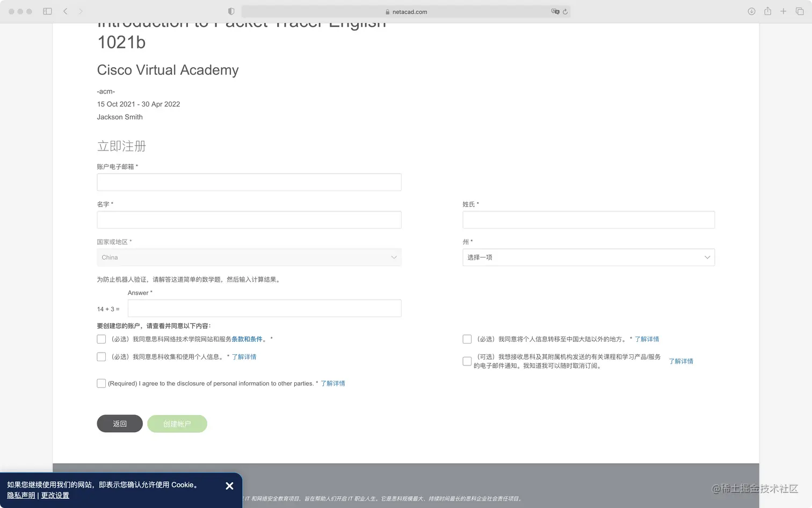Click the instructor name Jackson Smith
Image resolution: width=812 pixels, height=508 pixels.
[x=120, y=117]
